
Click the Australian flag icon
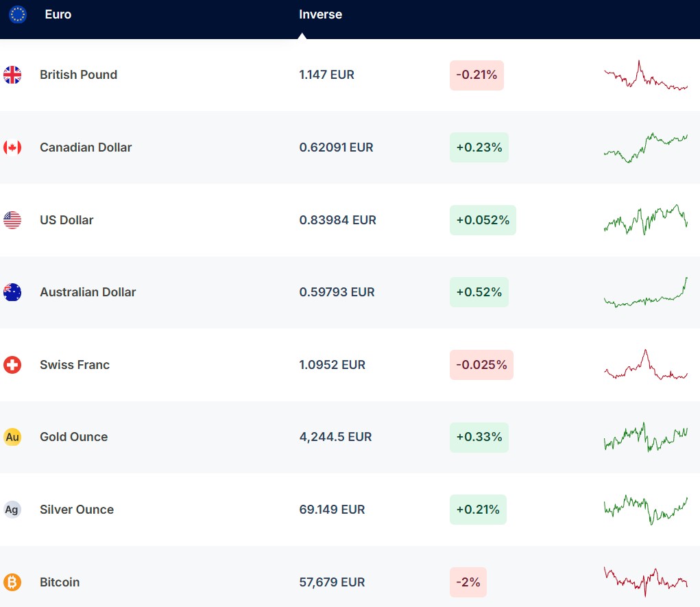12,292
